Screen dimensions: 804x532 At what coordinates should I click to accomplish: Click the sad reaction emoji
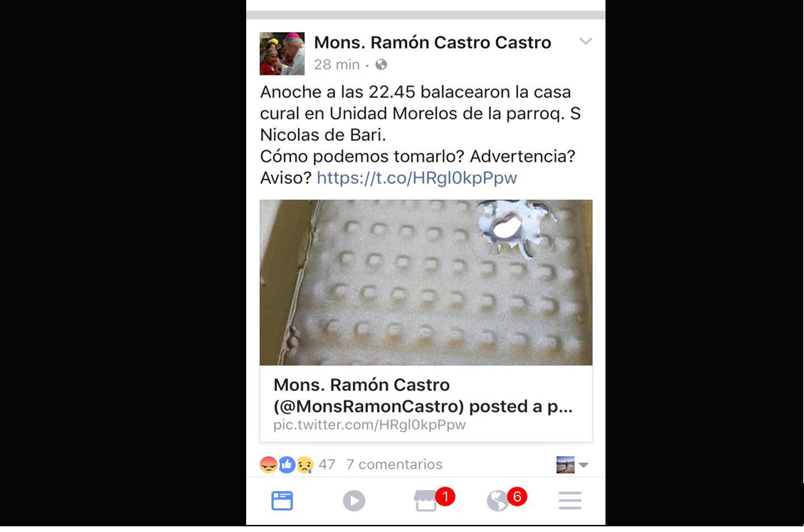tap(305, 465)
